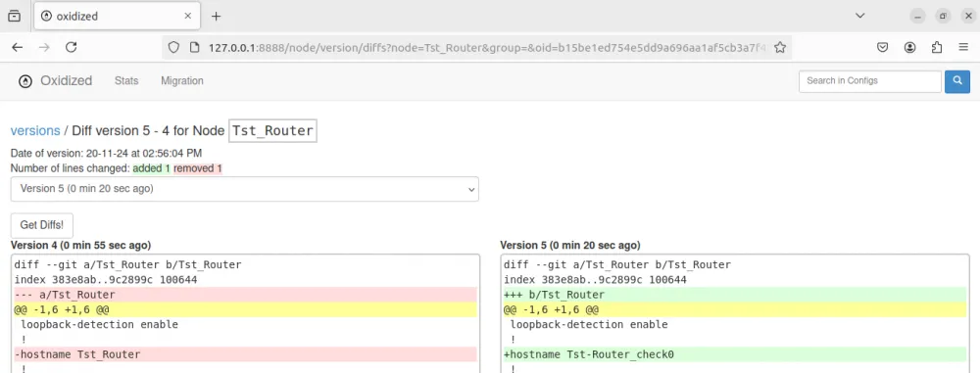Image resolution: width=980 pixels, height=373 pixels.
Task: Open the Pocket save icon
Action: coord(883,48)
